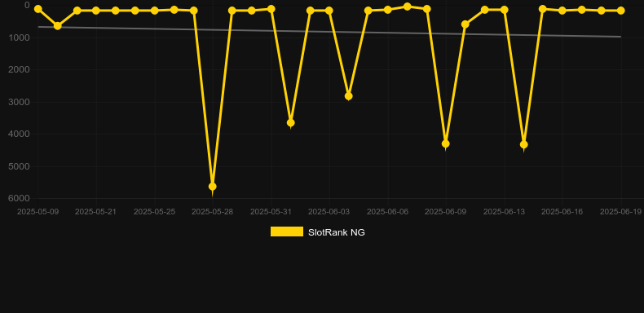Select the data point above 2025-05-31
Viewport: 644px width, 313px height.
coord(271,9)
